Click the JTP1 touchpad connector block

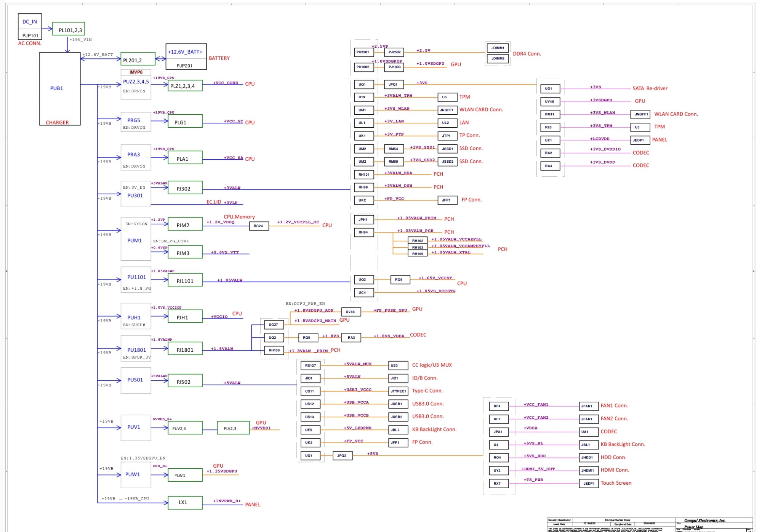pos(447,136)
